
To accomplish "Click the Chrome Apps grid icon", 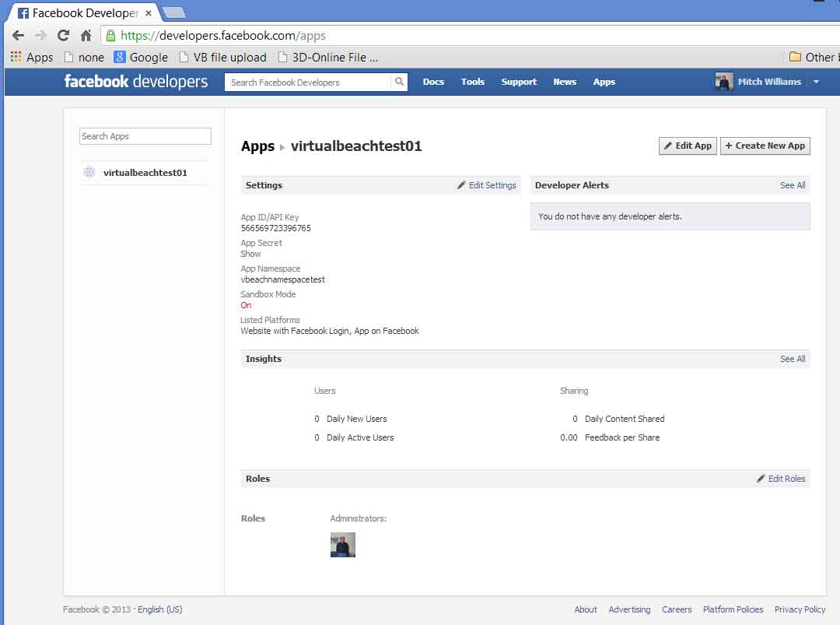I will coord(16,57).
